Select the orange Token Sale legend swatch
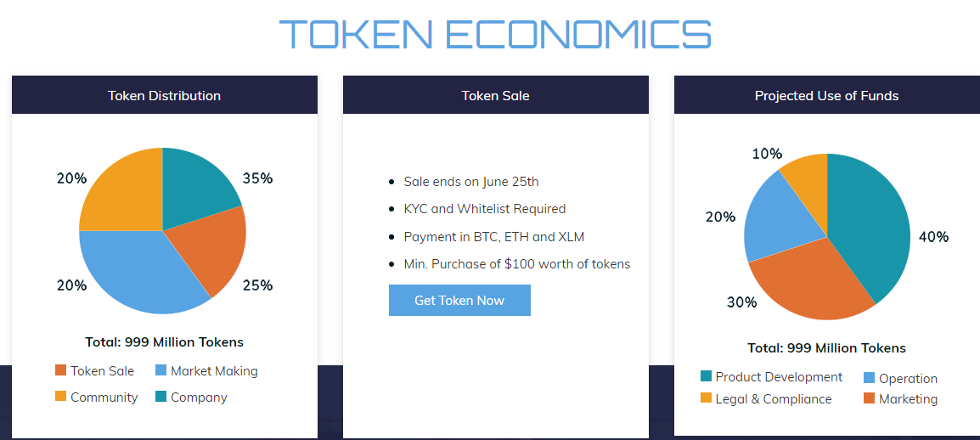The width and height of the screenshot is (980, 440). pos(60,370)
